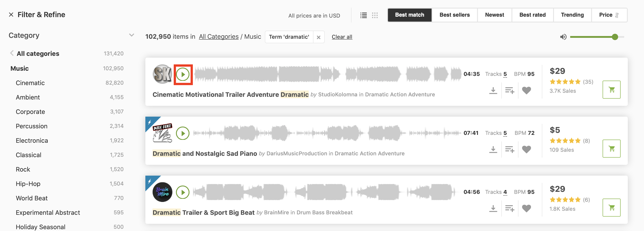Image resolution: width=644 pixels, height=231 pixels.
Task: Close the Filter & Refine panel
Action: pyautogui.click(x=11, y=15)
